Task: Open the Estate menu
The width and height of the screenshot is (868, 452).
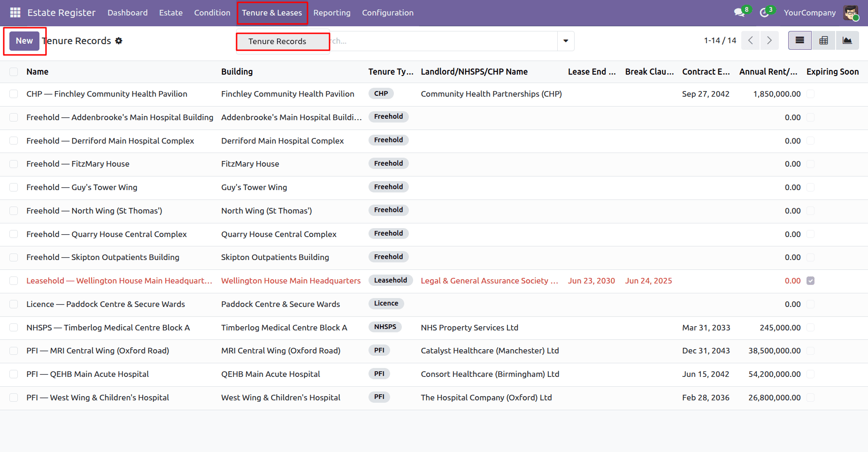Action: click(x=171, y=13)
